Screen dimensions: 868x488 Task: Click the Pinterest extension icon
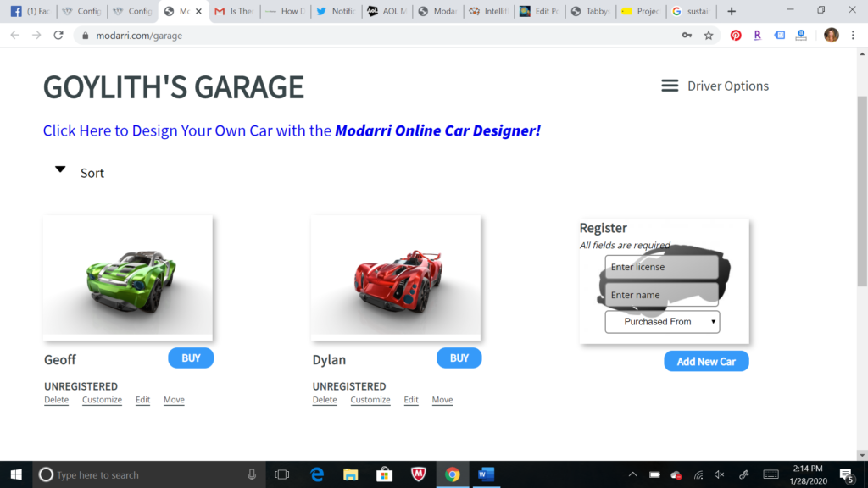click(736, 36)
